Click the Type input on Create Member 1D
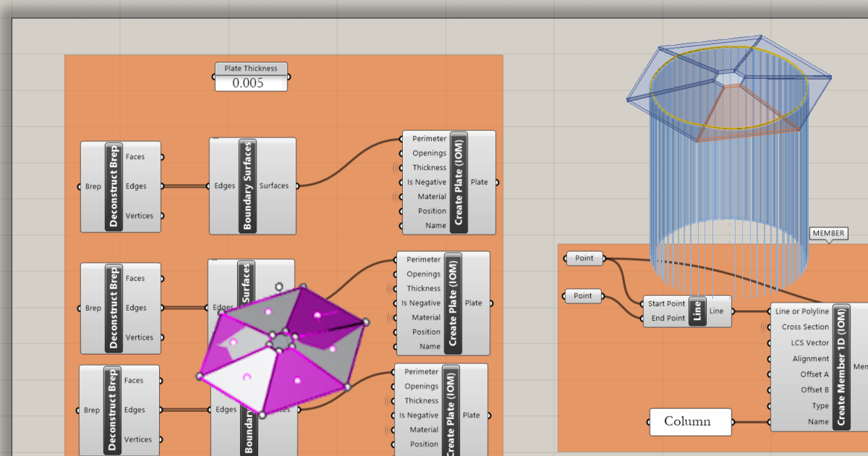 [820, 406]
